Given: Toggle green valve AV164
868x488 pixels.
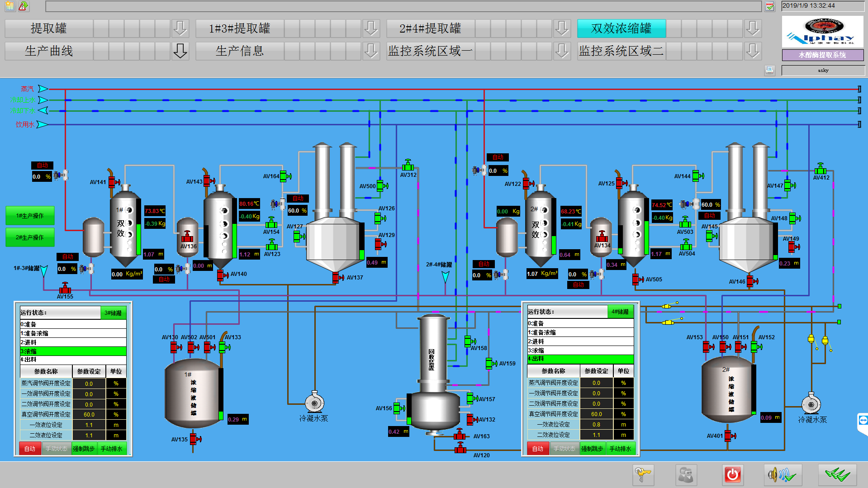Looking at the screenshot, I should coord(285,176).
